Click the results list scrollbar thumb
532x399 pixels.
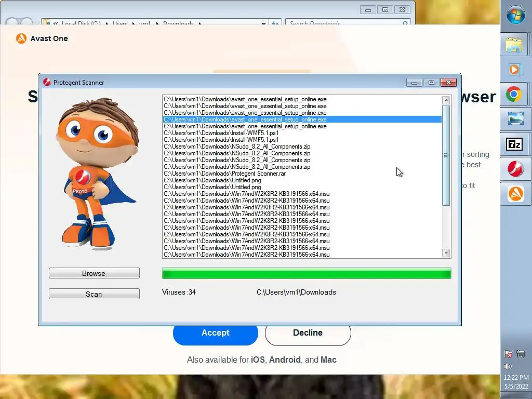[x=446, y=155]
